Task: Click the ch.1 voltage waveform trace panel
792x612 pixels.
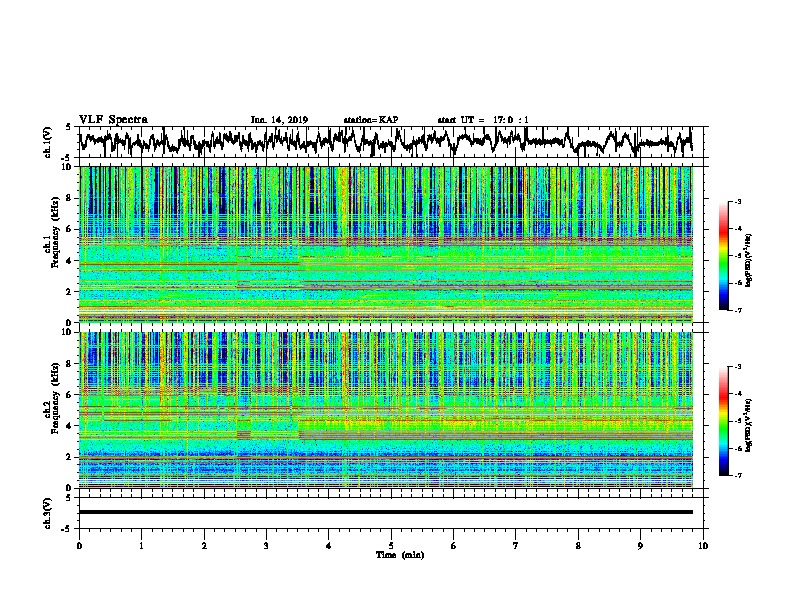Action: pos(391,142)
